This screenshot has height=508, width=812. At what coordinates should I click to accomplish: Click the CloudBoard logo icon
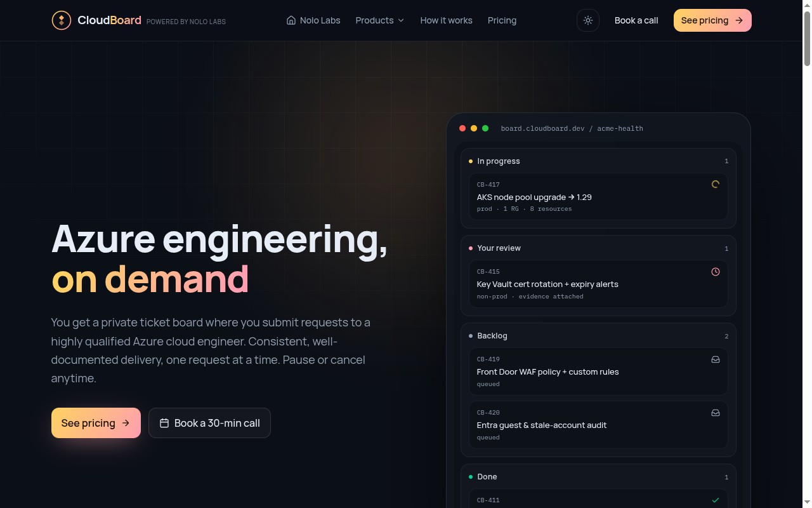62,20
